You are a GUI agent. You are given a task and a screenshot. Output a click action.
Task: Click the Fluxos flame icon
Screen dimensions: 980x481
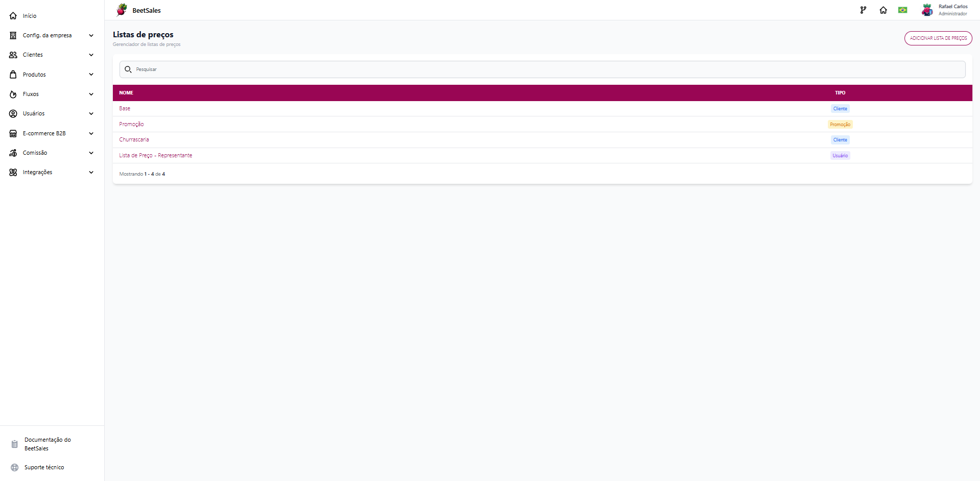click(x=13, y=94)
